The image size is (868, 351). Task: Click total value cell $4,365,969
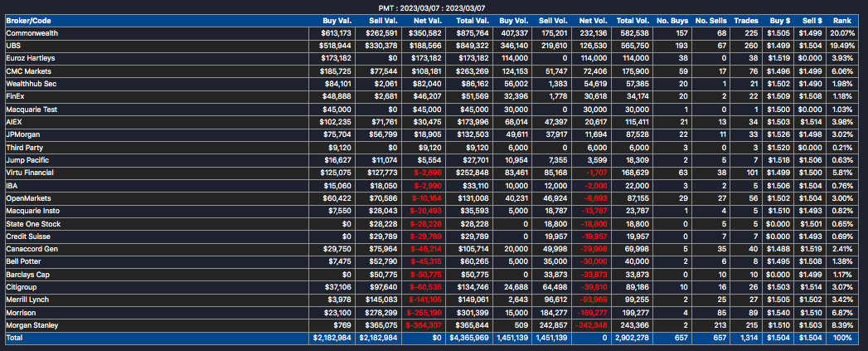click(468, 338)
